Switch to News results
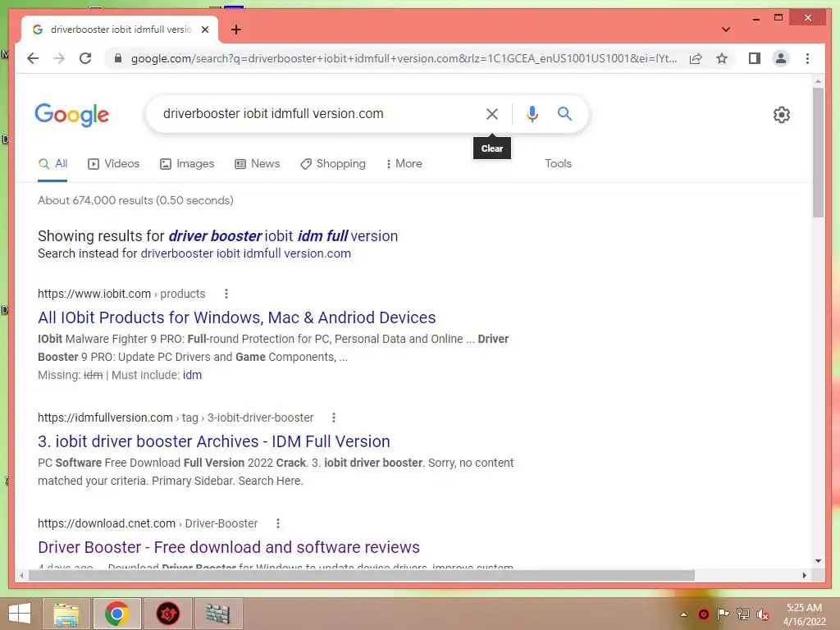 [x=257, y=164]
